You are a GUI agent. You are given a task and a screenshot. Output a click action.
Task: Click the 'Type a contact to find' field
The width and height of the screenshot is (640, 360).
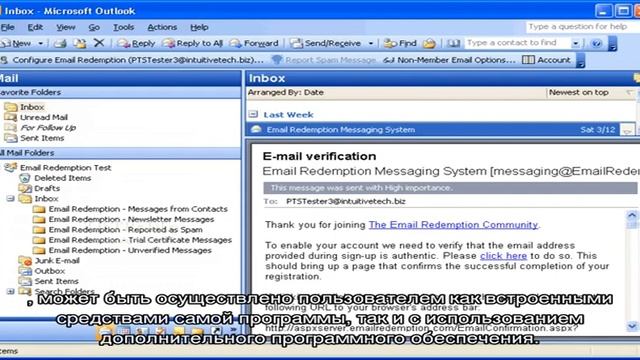[518, 43]
